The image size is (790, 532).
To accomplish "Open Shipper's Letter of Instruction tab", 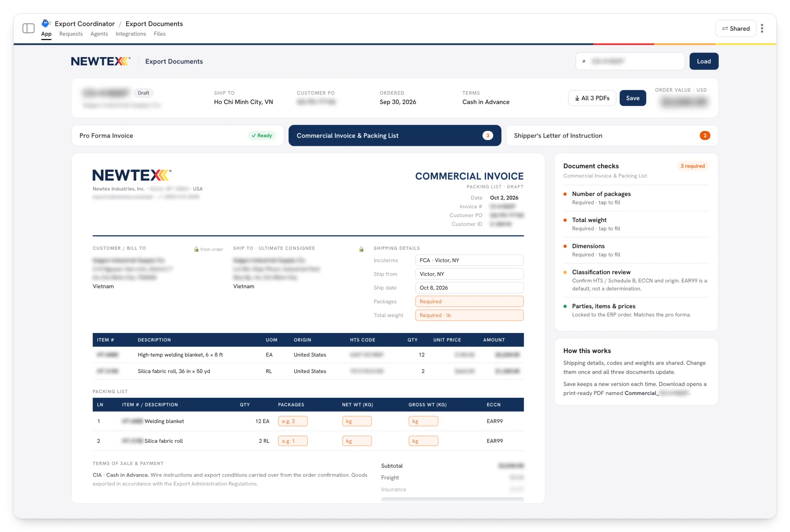I will 612,135.
